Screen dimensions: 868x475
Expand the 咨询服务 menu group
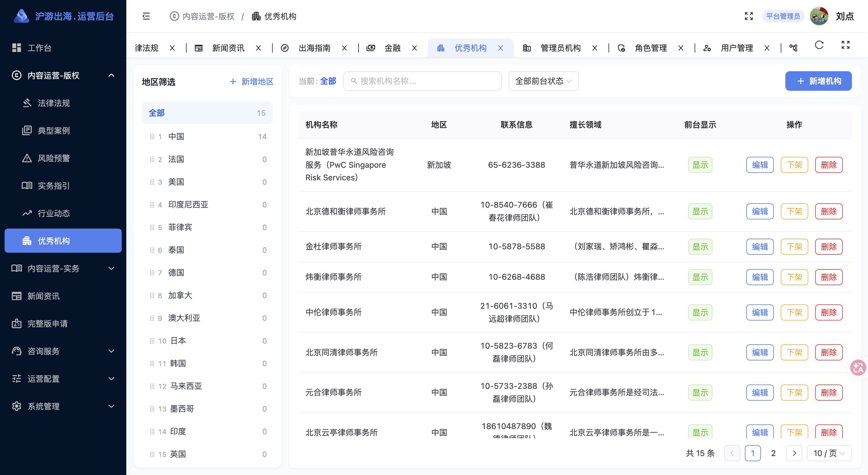pyautogui.click(x=63, y=351)
